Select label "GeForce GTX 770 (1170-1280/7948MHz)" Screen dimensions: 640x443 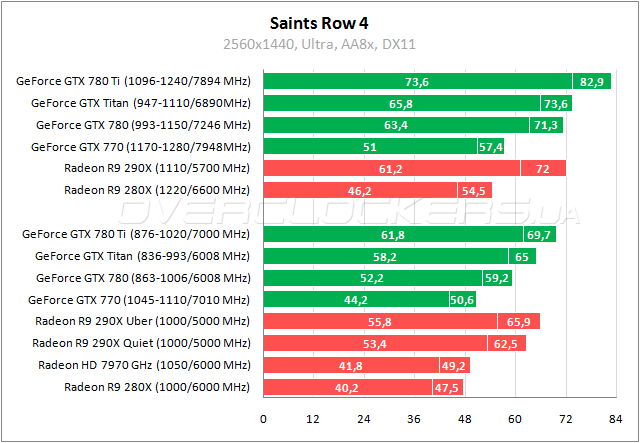[x=141, y=147]
